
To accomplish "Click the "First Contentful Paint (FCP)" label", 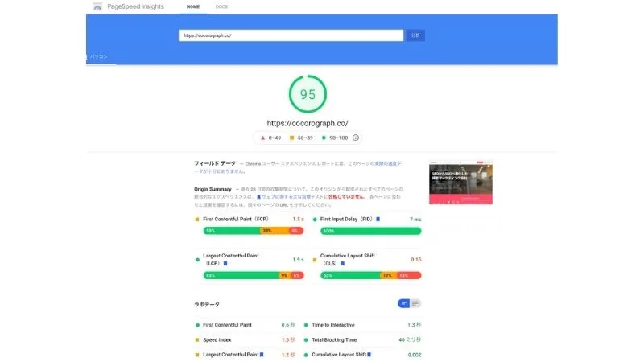I will click(236, 219).
